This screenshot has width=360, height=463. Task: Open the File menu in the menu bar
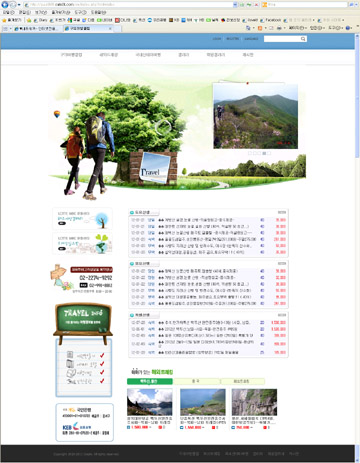pyautogui.click(x=8, y=12)
